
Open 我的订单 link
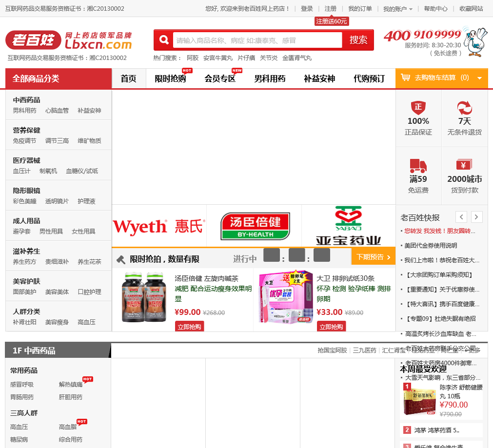[x=360, y=8]
